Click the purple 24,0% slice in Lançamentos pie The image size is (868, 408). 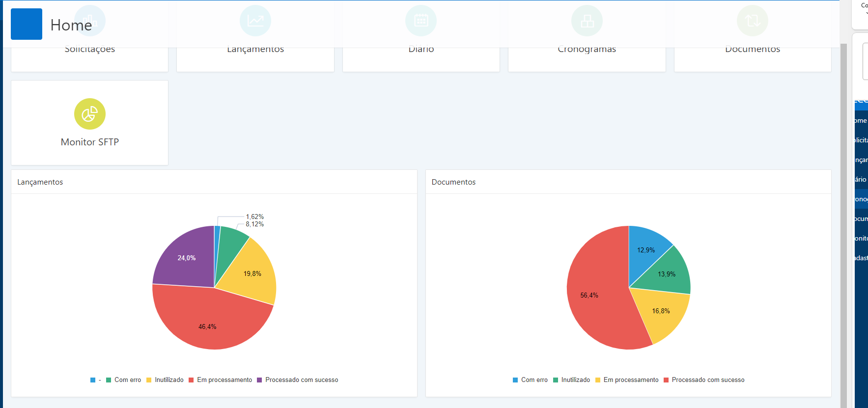click(x=184, y=260)
